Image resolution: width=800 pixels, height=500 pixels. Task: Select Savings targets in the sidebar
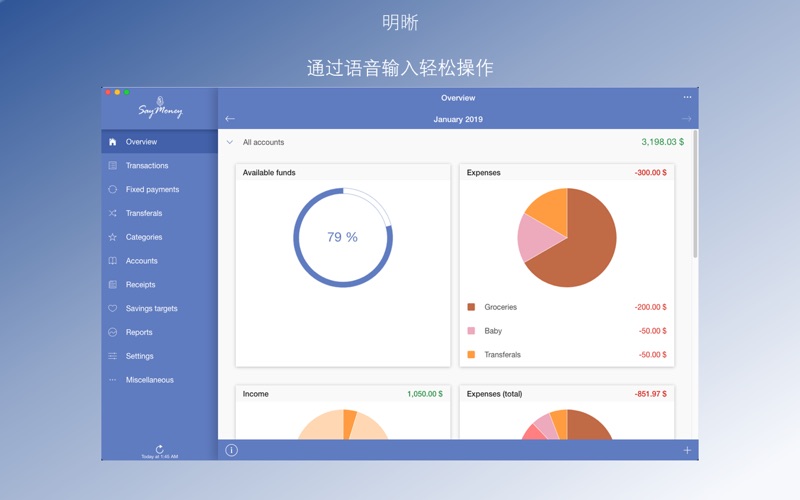tap(160, 308)
